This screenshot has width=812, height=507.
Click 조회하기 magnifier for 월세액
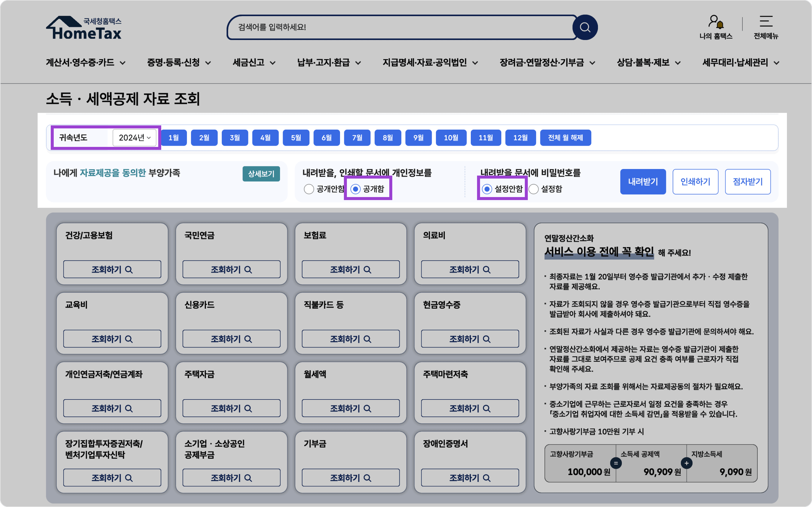[367, 408]
